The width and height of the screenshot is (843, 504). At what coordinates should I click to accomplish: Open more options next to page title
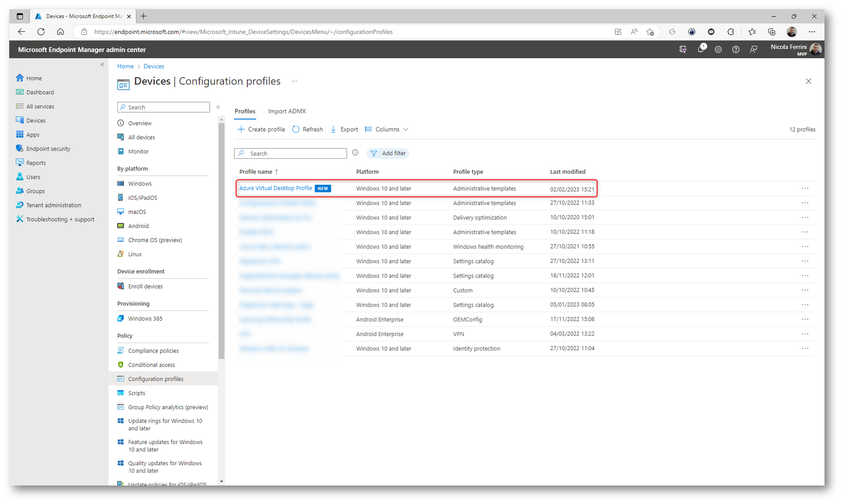[x=294, y=81]
